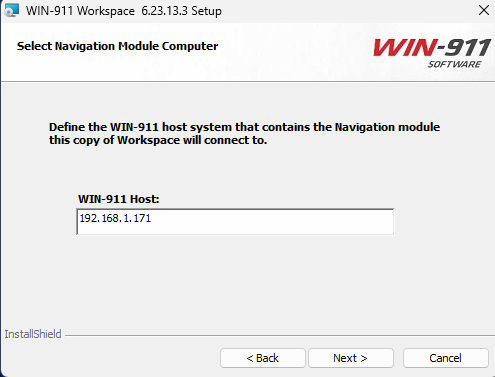
Task: Click the WIN-911 Host input field
Action: (x=235, y=222)
